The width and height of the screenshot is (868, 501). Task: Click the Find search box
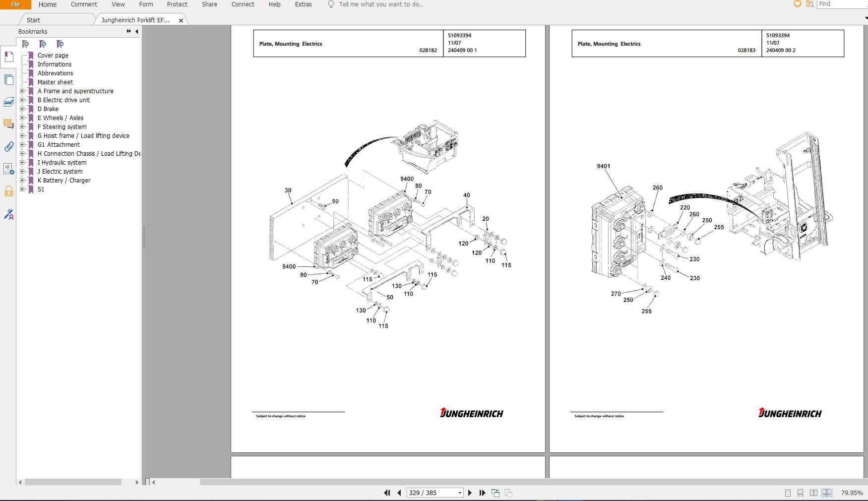point(842,4)
